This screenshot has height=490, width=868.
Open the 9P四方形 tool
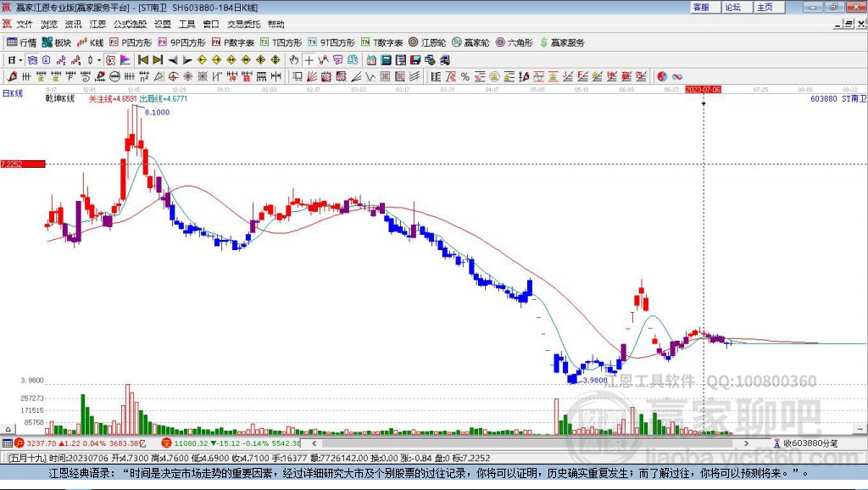click(x=182, y=42)
